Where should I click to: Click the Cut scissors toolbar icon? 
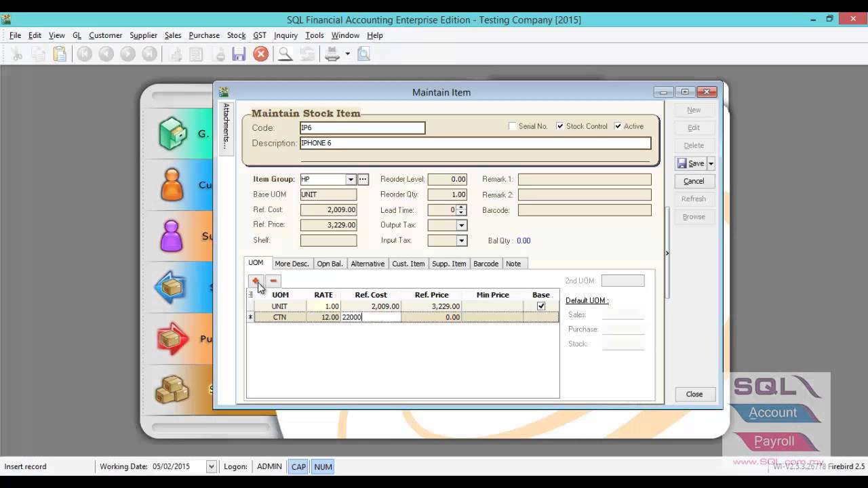[x=18, y=54]
